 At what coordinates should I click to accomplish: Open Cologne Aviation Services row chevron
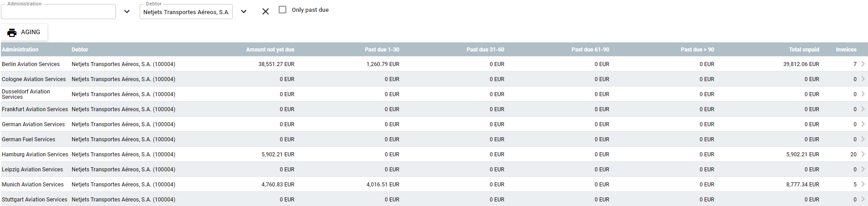863,79
